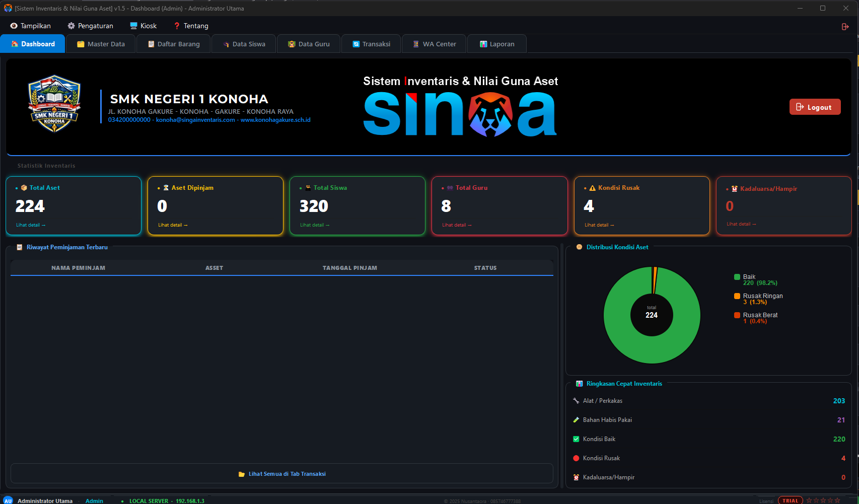The image size is (859, 504).
Task: Click the monitor icon on Kiosk menu
Action: [133, 26]
